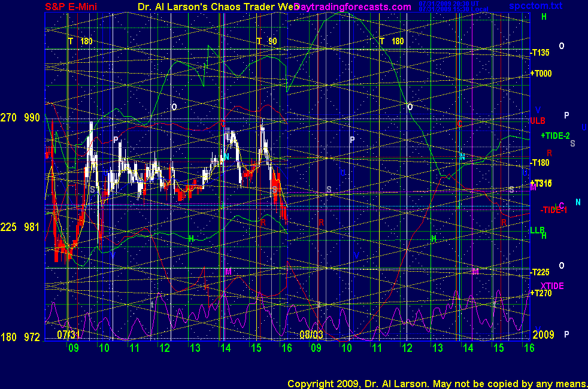Click the "972" price axis value

tap(32, 338)
